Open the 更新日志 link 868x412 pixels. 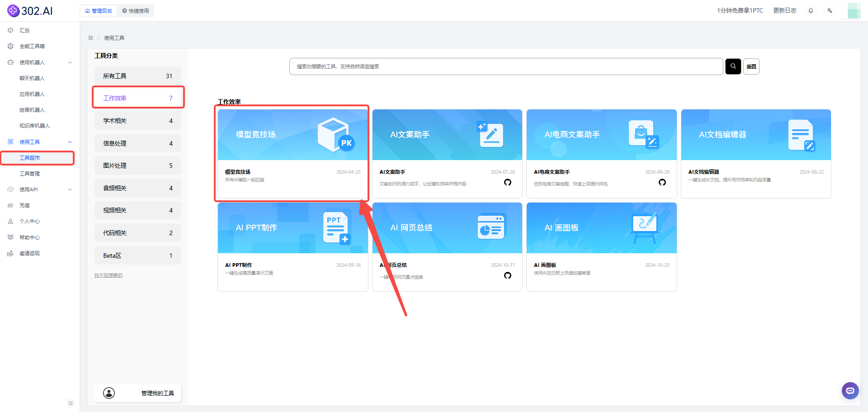(x=784, y=10)
